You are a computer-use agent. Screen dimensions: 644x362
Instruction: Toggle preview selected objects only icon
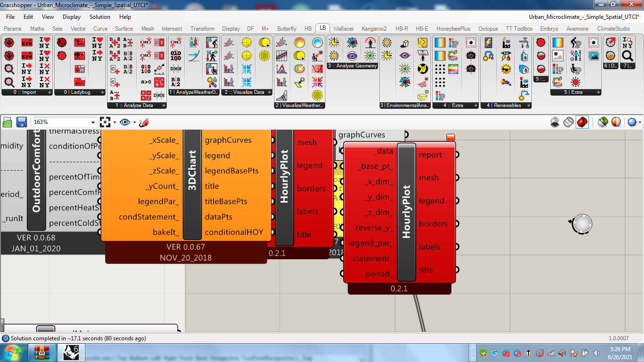pyautogui.click(x=603, y=122)
